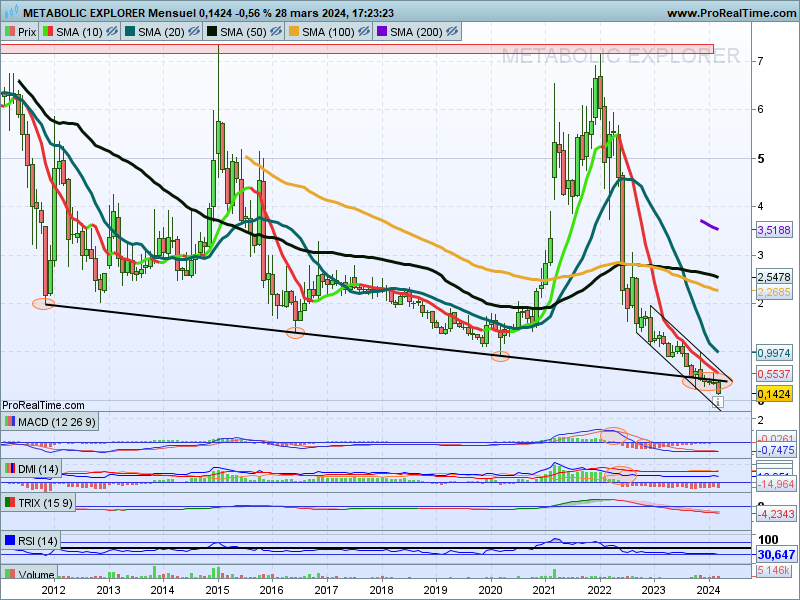This screenshot has width=800, height=600.
Task: Select the orange ellipse on MACD crossover
Action: coord(614,436)
